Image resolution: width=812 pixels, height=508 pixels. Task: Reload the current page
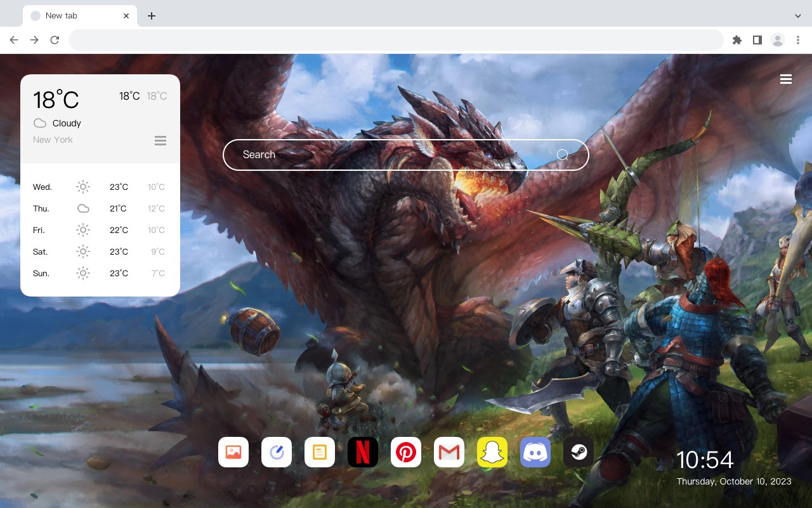tap(55, 40)
